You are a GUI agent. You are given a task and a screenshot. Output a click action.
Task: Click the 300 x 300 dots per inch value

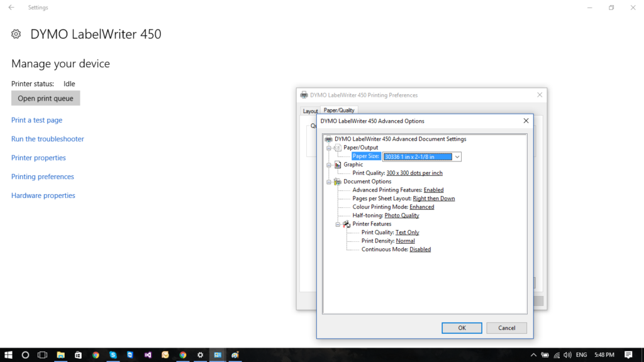click(x=414, y=173)
